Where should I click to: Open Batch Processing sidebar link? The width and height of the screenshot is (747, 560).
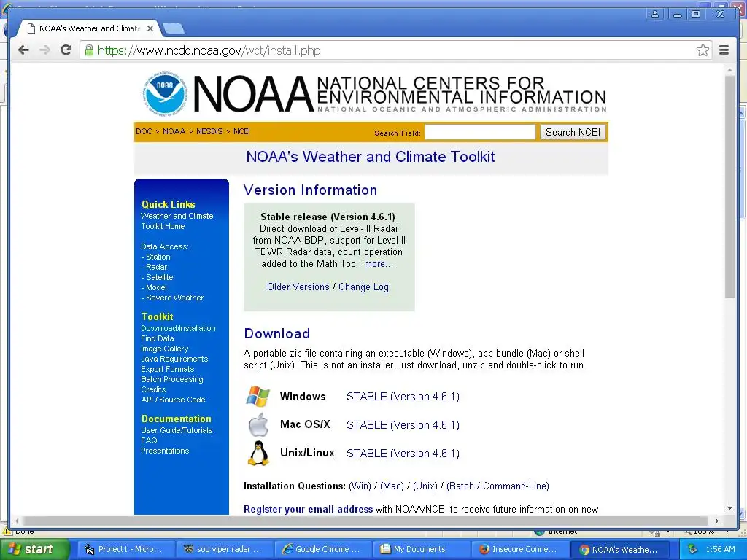click(172, 379)
